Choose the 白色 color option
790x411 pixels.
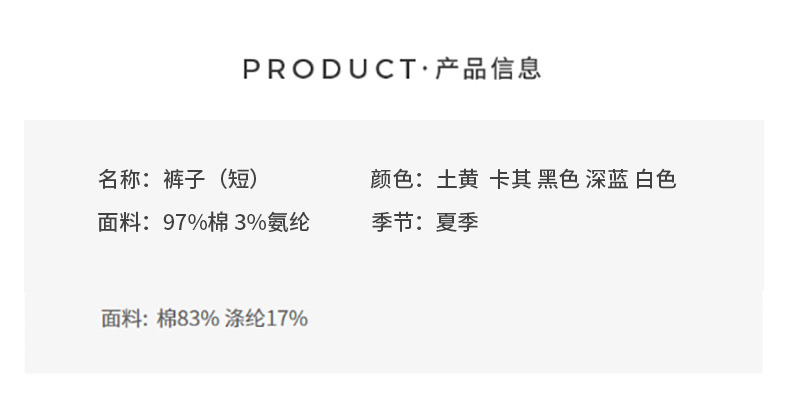(x=656, y=180)
